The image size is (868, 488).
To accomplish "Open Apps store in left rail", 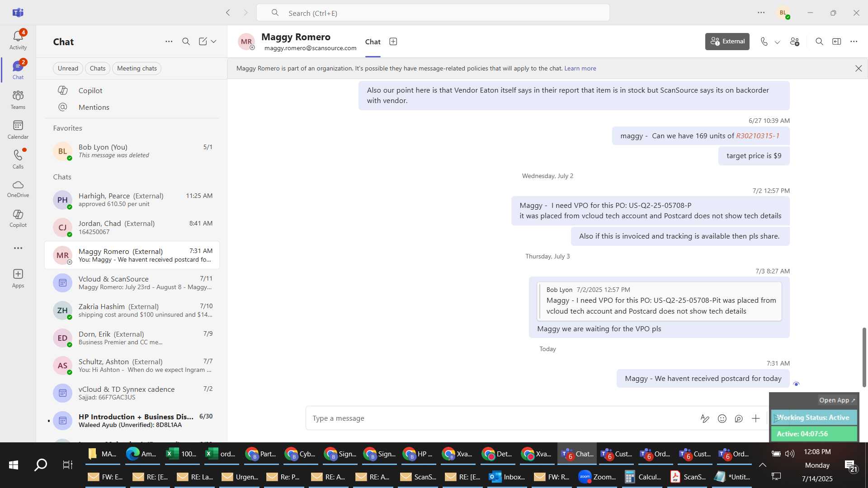I will [x=18, y=278].
